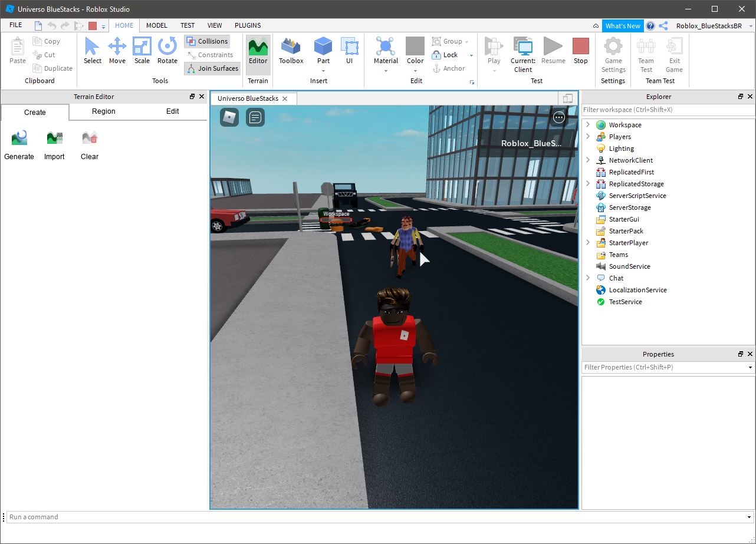Click the Stop test button
The width and height of the screenshot is (756, 544).
pyautogui.click(x=581, y=51)
